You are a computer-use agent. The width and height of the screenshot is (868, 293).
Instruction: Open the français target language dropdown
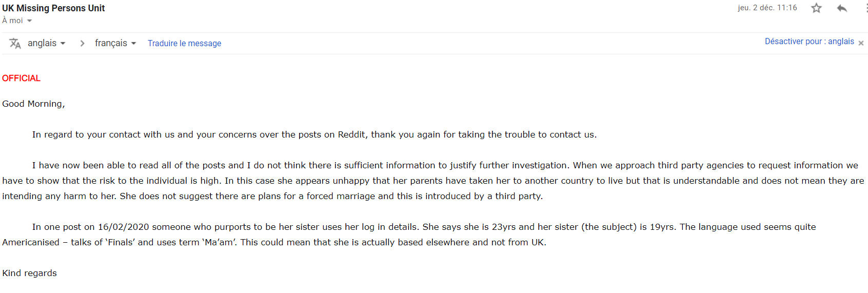point(115,43)
